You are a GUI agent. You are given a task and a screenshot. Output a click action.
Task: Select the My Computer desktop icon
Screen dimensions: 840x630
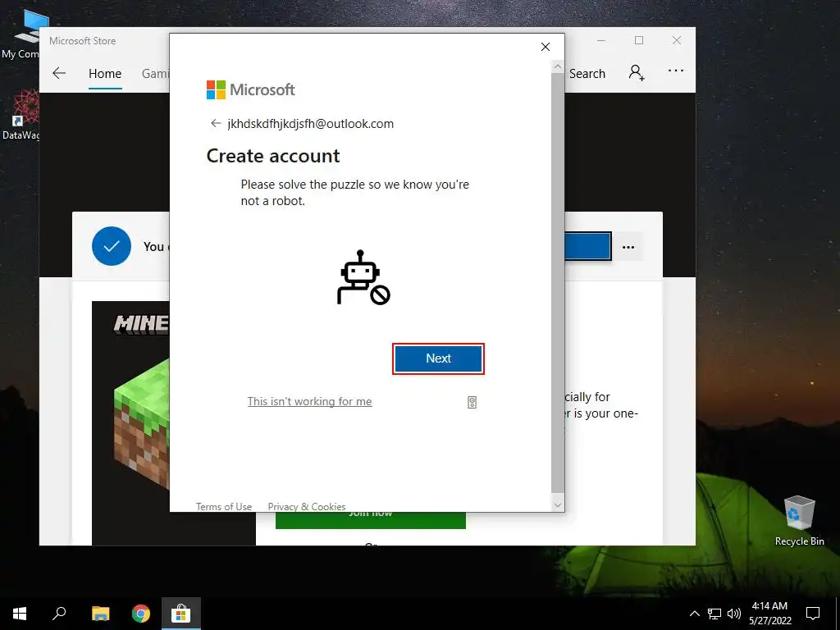coord(21,34)
